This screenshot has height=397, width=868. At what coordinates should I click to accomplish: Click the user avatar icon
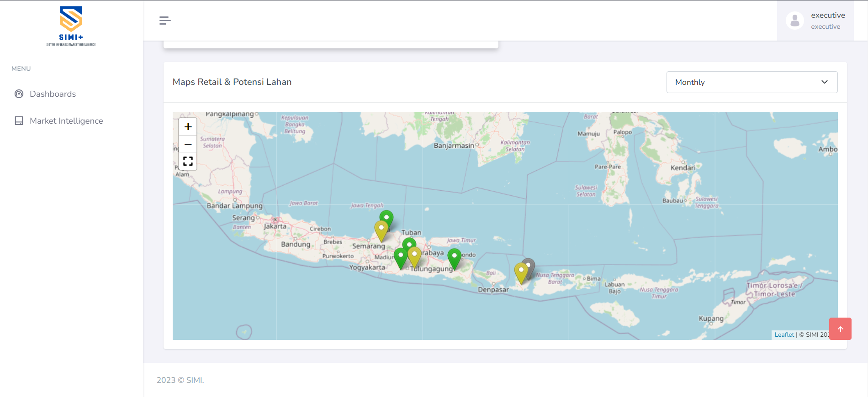point(795,21)
